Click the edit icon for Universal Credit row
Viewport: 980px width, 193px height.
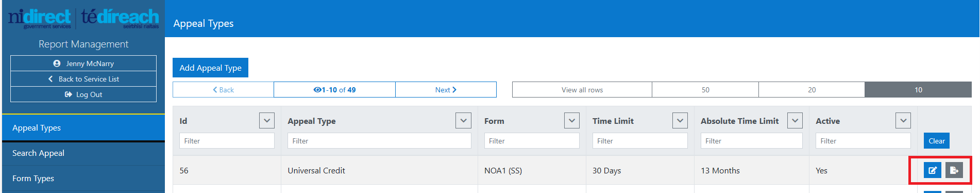tap(932, 170)
